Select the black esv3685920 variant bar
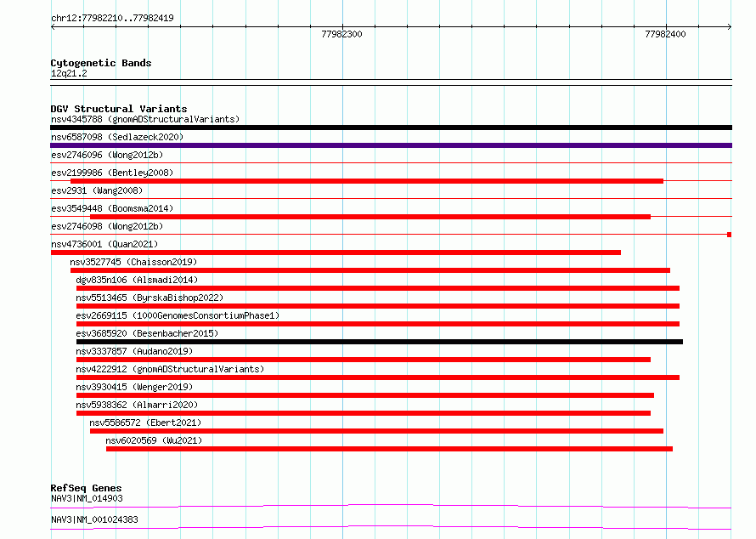 coord(380,342)
